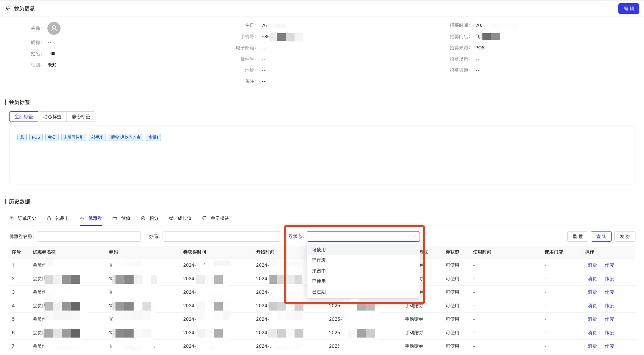Click the 使用时间 column header
This screenshot has height=355, width=644.
click(x=482, y=252)
